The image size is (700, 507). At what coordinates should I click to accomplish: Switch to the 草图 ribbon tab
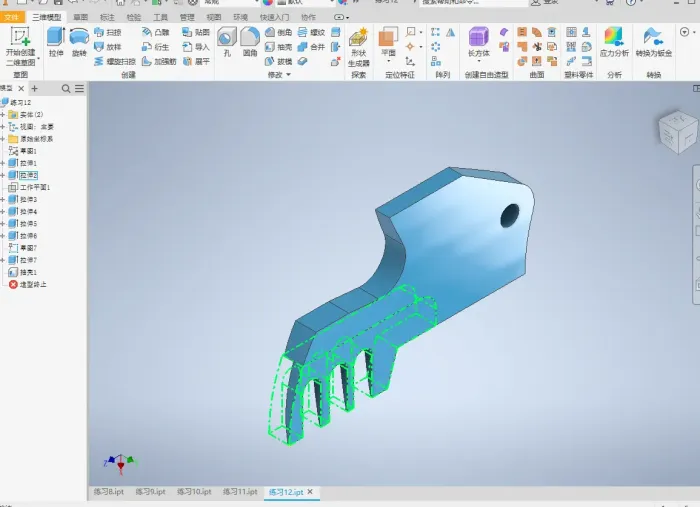coord(80,17)
